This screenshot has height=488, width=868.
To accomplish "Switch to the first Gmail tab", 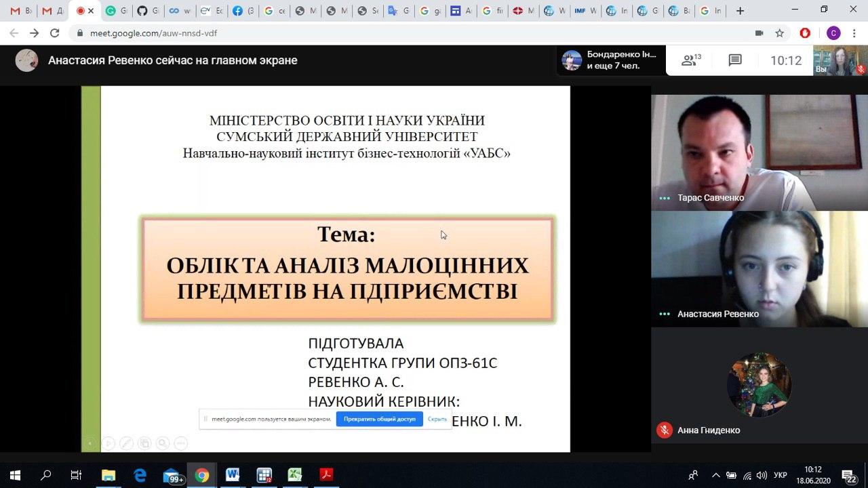I will pyautogui.click(x=21, y=11).
